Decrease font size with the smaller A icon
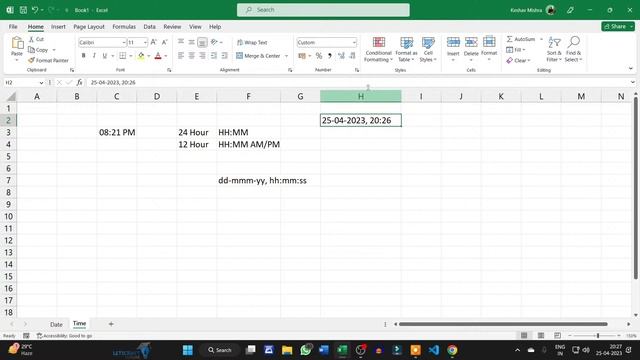Viewport: 640px width, 360px height. pos(164,42)
